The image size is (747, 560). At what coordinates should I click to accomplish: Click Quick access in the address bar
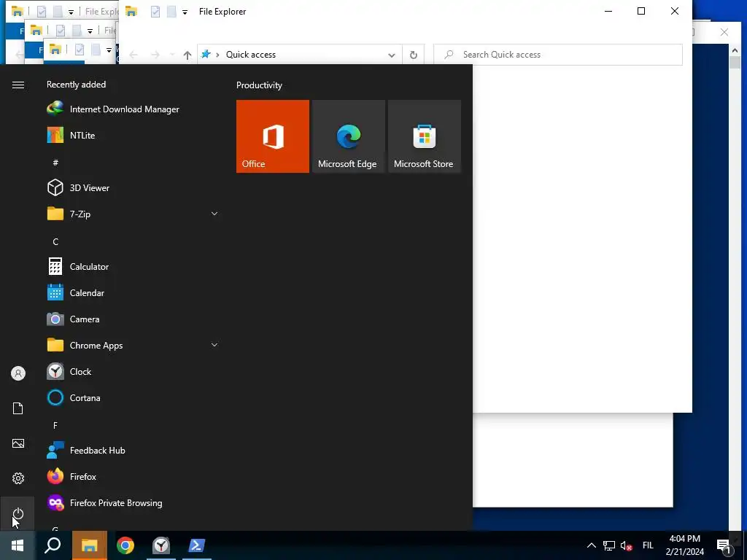251,55
